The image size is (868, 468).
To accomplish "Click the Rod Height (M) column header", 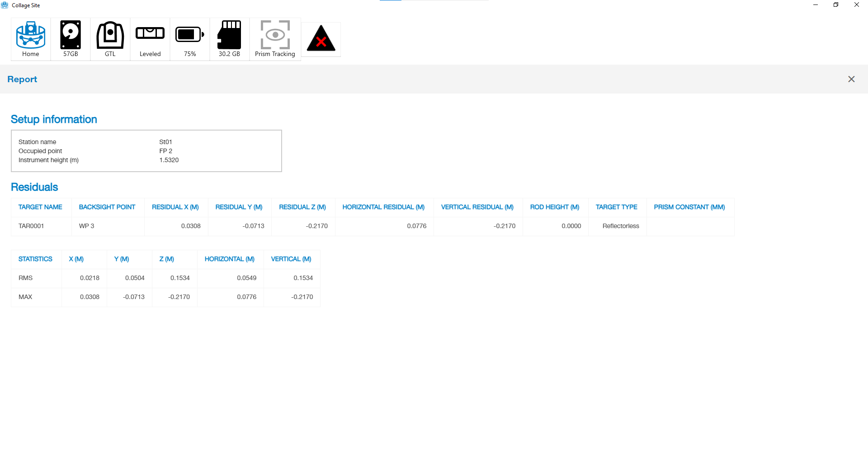I will pyautogui.click(x=555, y=207).
